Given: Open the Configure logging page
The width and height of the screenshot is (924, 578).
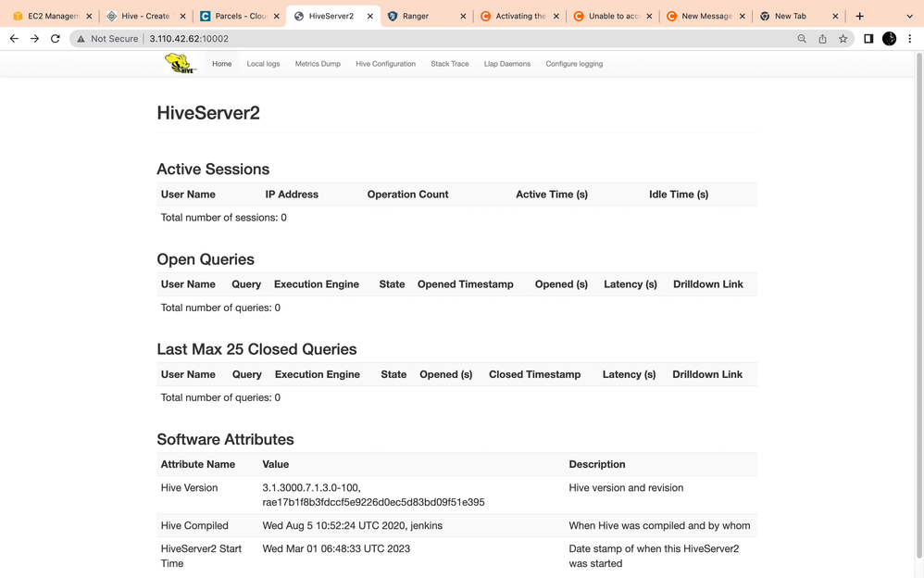Looking at the screenshot, I should tap(574, 64).
